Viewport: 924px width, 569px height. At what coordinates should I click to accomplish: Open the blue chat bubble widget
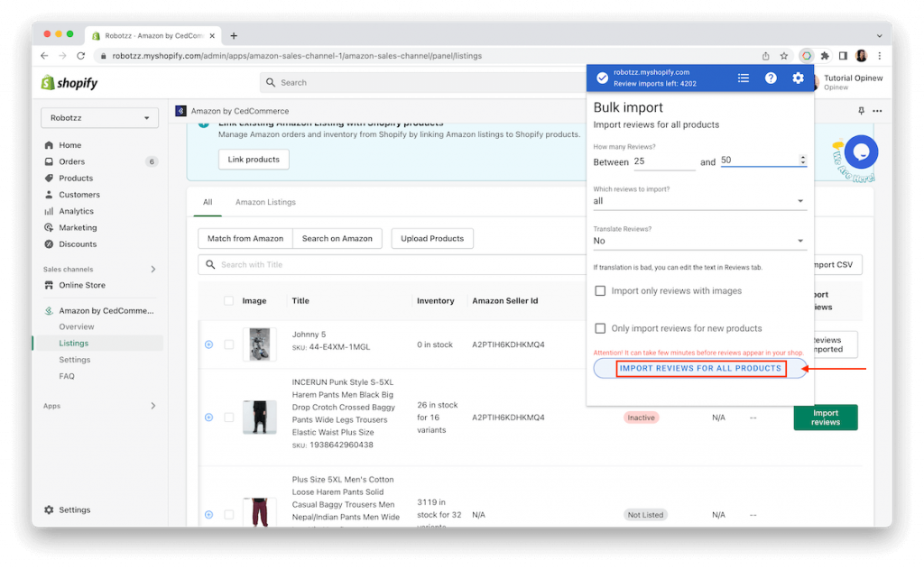[861, 152]
